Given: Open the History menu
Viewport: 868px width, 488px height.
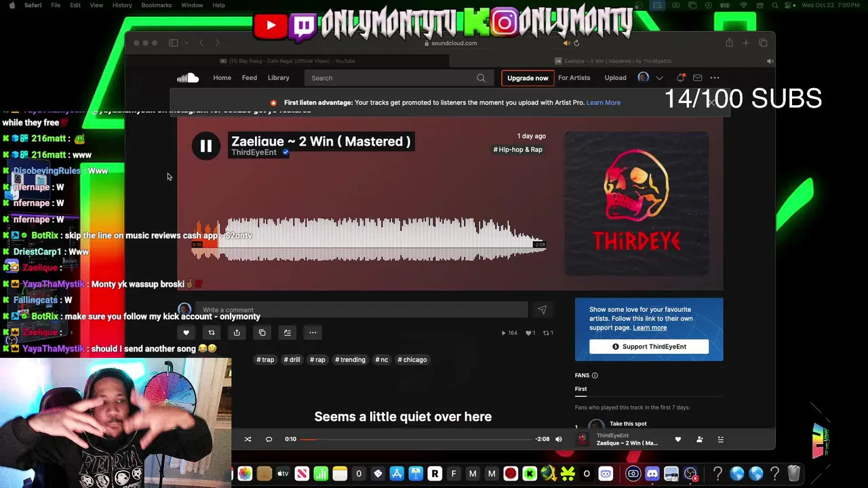Looking at the screenshot, I should point(122,5).
